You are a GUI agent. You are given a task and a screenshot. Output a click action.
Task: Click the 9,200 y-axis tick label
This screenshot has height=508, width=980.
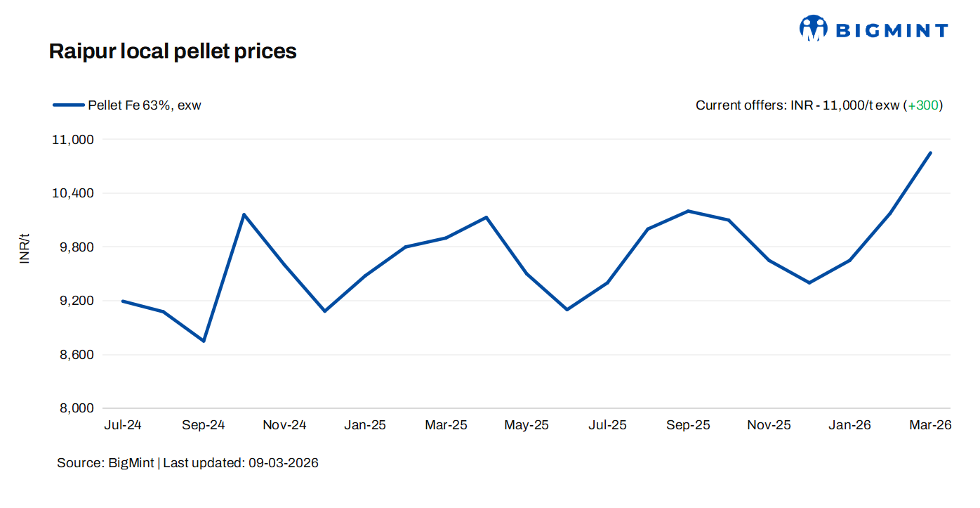(x=76, y=301)
